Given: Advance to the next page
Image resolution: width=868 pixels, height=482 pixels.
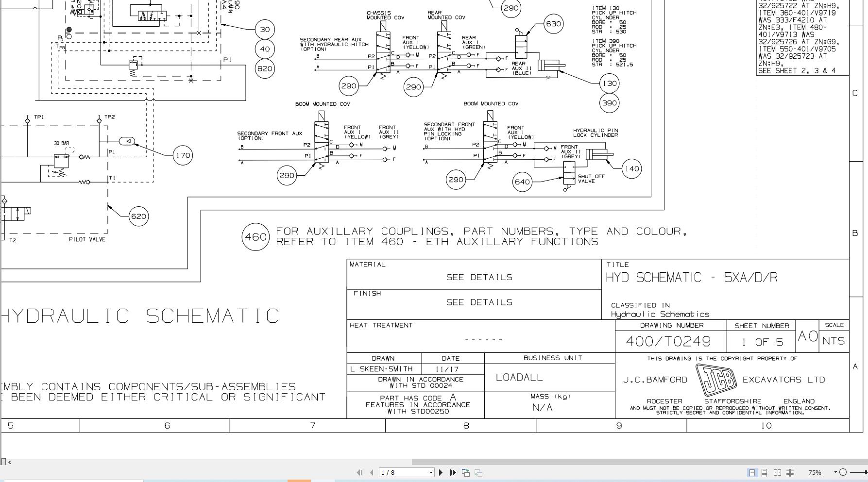Looking at the screenshot, I should pos(441,472).
